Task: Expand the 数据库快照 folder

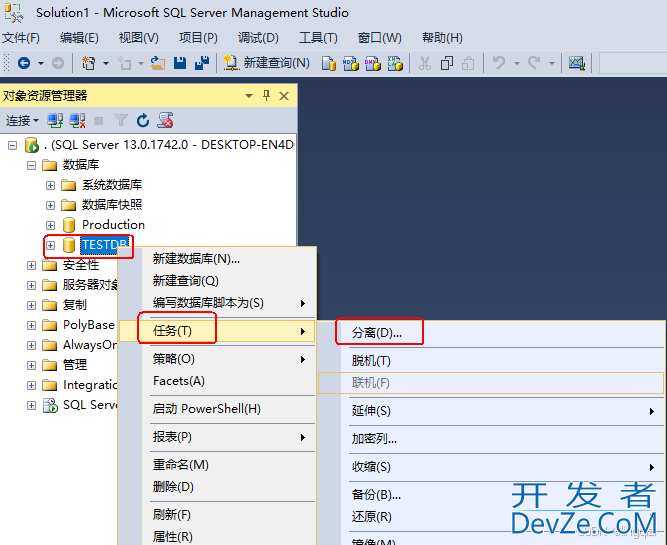Action: (50, 205)
